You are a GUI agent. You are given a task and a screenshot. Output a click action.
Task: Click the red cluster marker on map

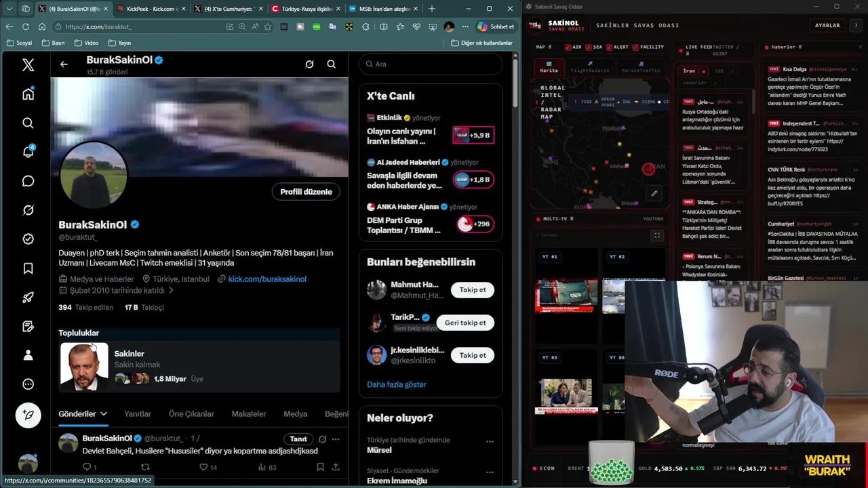pos(648,169)
